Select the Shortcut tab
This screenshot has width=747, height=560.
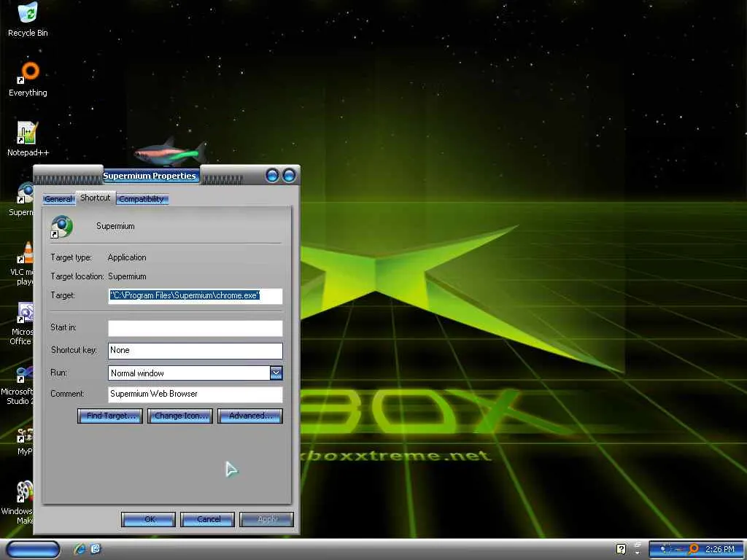tap(96, 198)
